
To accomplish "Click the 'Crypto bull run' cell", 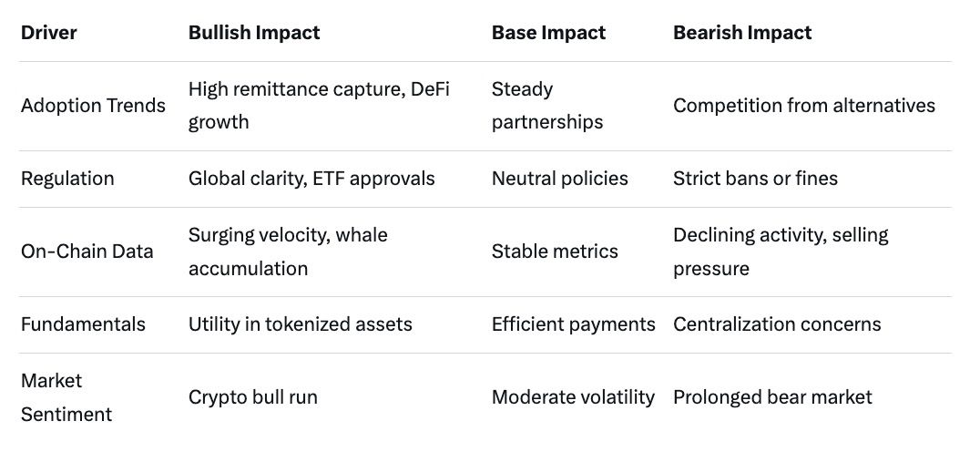I will click(253, 397).
